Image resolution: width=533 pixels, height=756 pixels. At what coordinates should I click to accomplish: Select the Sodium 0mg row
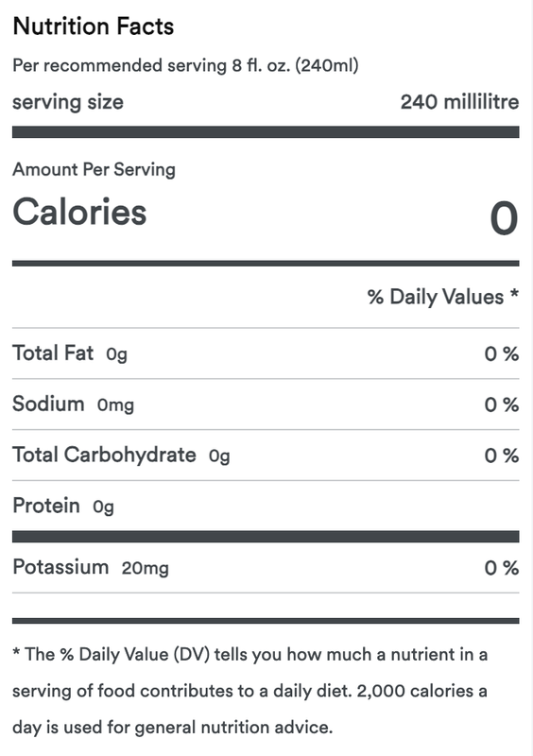point(266,404)
